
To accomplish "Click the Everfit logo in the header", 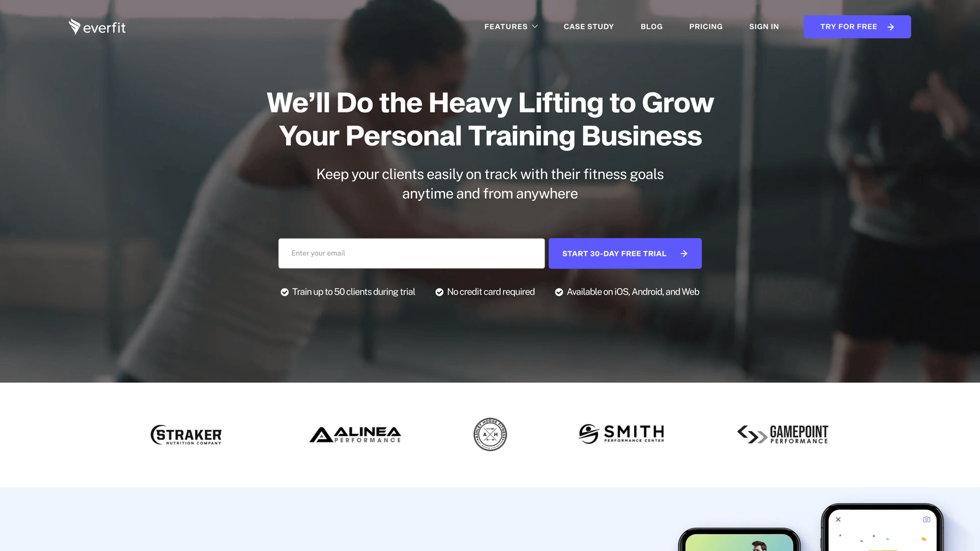I will [x=97, y=27].
